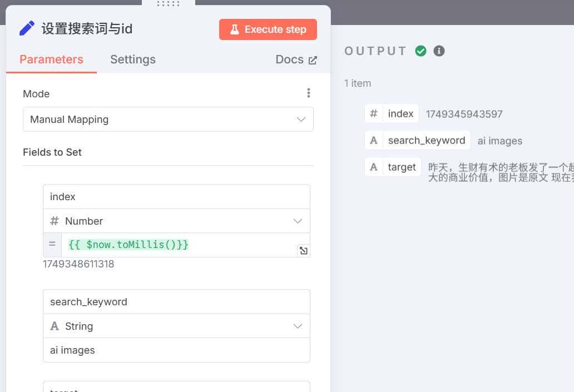Click the green success checkmark beside OUTPUT
574x392 pixels.
tap(421, 51)
